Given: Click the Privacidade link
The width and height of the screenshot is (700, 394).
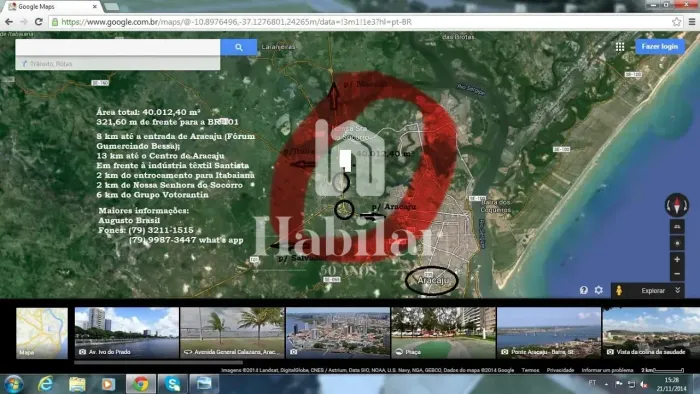Looking at the screenshot, I should (x=560, y=370).
